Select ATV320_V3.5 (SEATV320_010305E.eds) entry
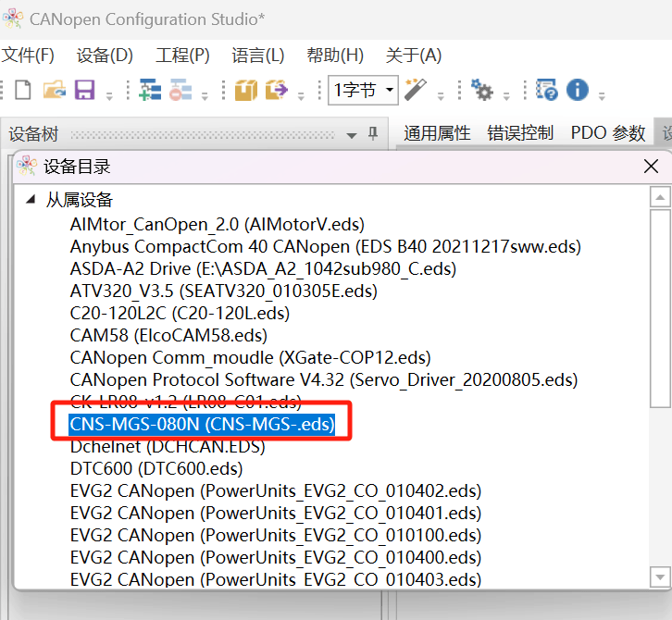The image size is (672, 620). pyautogui.click(x=223, y=291)
